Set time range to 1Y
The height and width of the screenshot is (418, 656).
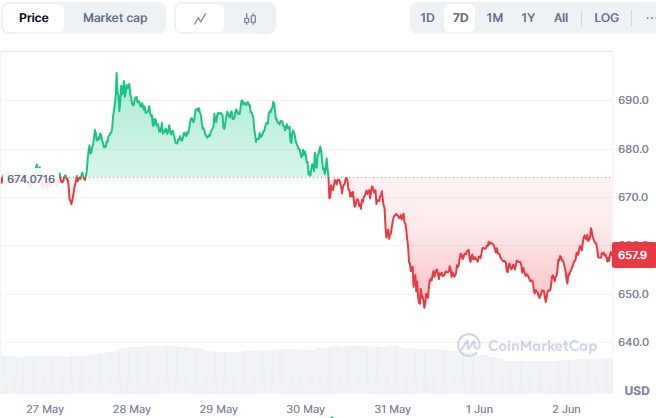point(528,18)
